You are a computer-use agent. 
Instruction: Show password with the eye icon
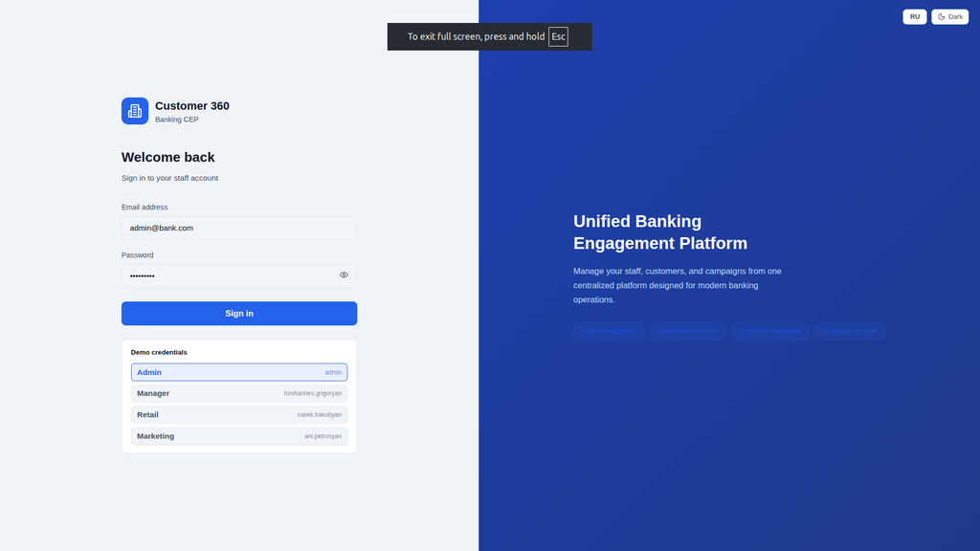pyautogui.click(x=344, y=275)
